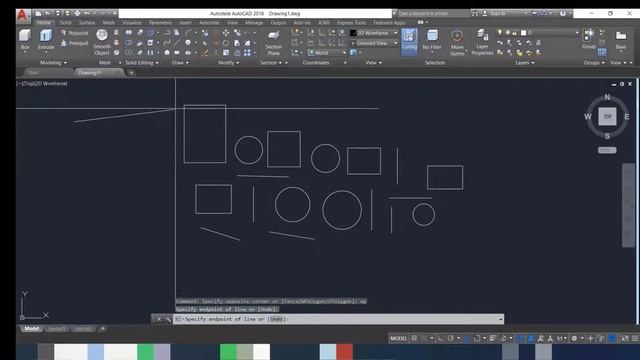Image resolution: width=640 pixels, height=360 pixels.
Task: Click the layer color swatch in Layers panel
Action: (524, 33)
